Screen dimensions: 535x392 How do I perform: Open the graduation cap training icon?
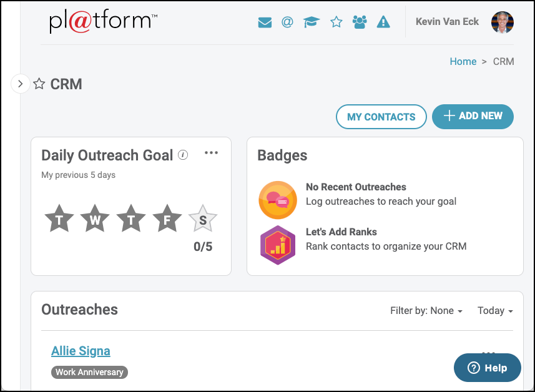pos(312,22)
